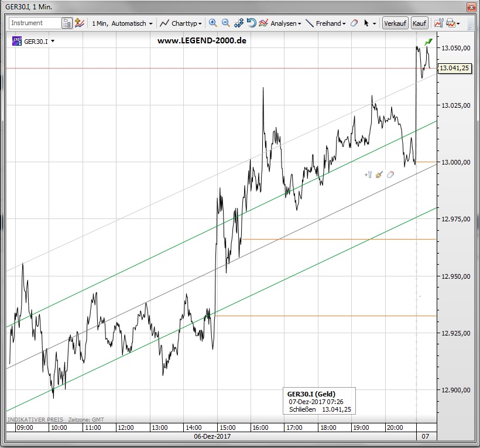Click the 20:00 time axis label

(x=395, y=428)
